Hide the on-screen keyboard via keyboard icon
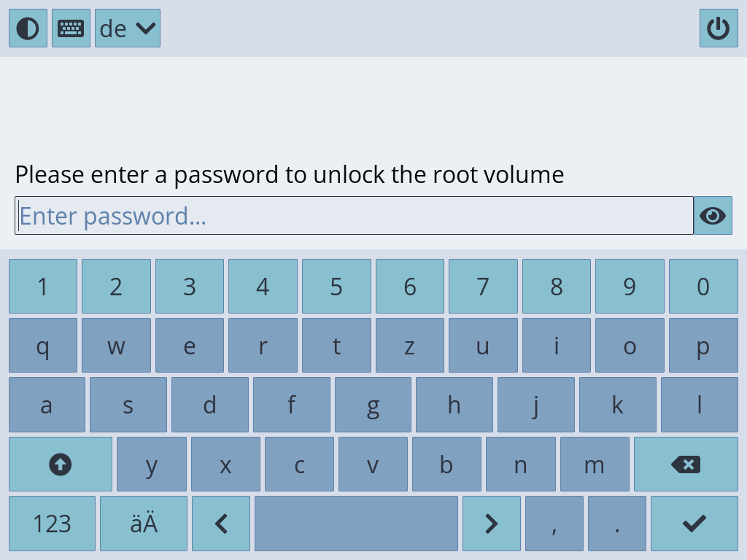747x560 pixels. 71,28
